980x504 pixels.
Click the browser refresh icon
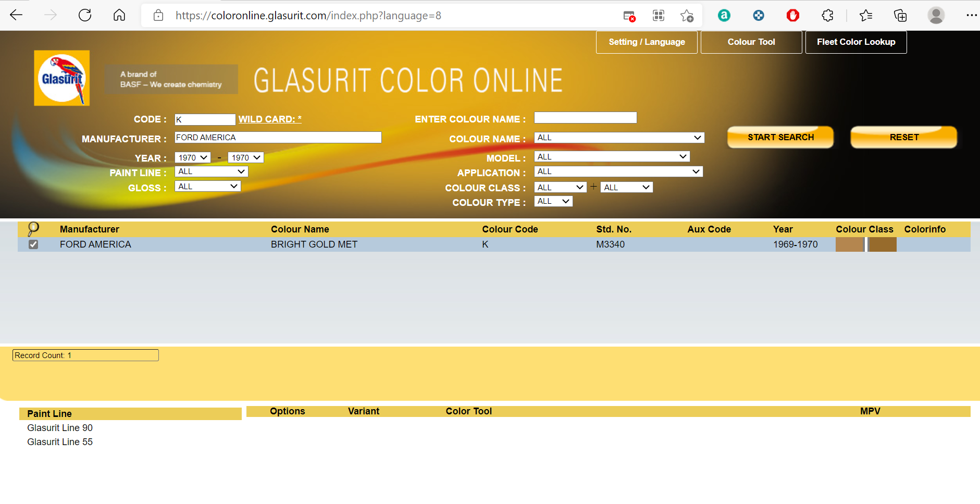85,16
